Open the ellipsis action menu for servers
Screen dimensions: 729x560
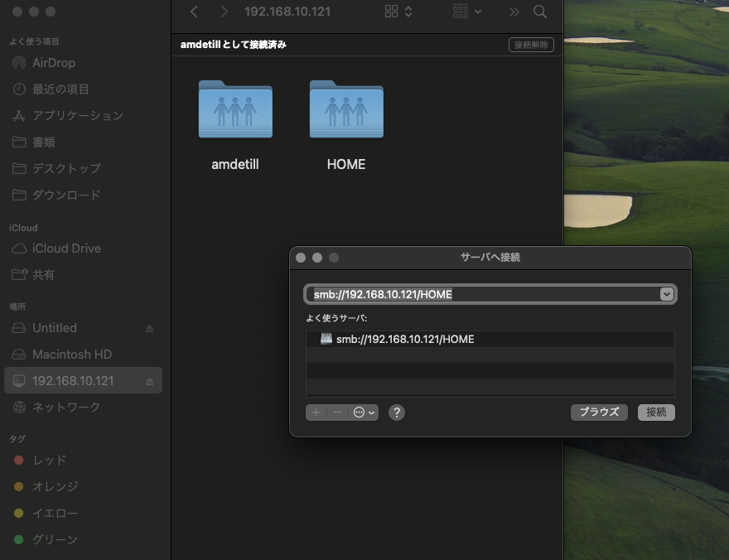pyautogui.click(x=364, y=413)
